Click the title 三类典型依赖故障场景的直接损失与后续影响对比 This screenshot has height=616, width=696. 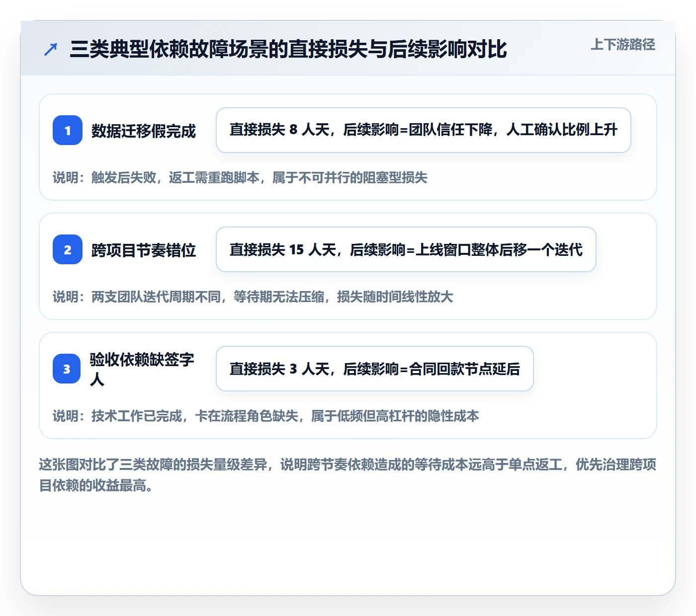[x=288, y=49]
